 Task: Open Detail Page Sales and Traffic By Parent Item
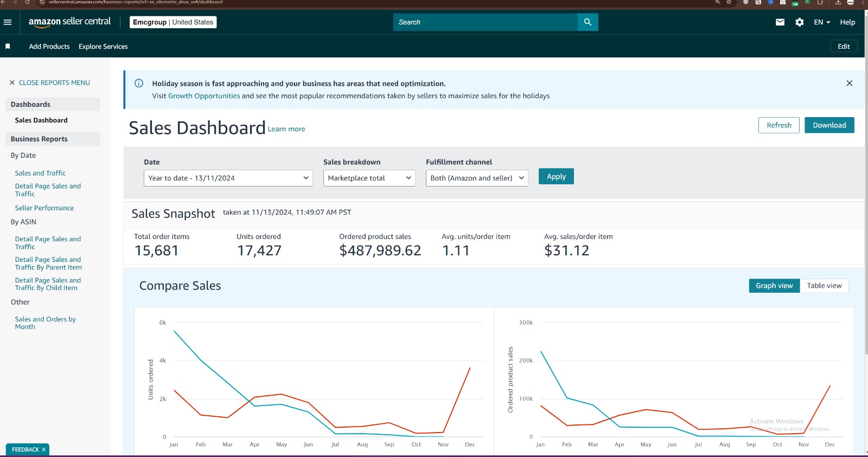pos(48,263)
